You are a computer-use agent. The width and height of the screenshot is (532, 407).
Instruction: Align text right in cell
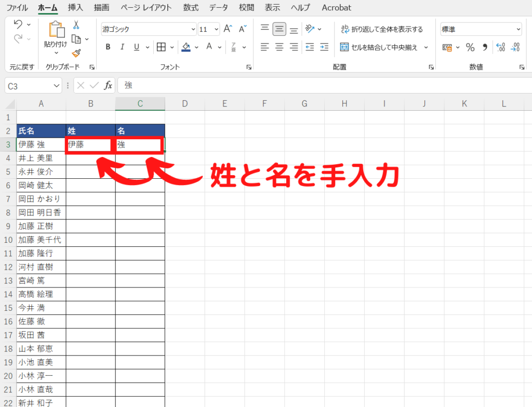pos(294,47)
